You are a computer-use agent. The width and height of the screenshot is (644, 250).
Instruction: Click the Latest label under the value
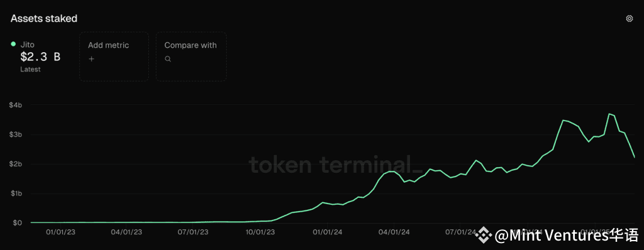30,69
